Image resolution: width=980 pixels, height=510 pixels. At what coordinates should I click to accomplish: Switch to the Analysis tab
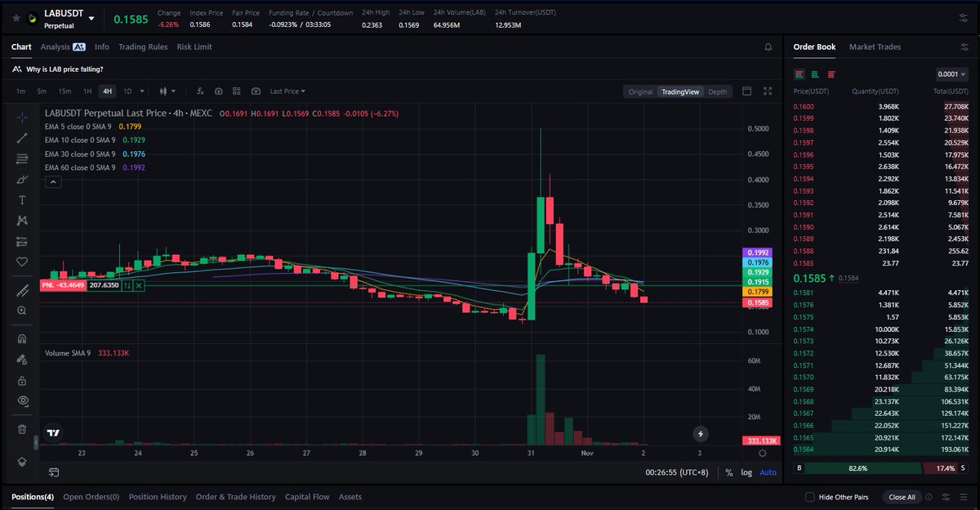coord(63,47)
